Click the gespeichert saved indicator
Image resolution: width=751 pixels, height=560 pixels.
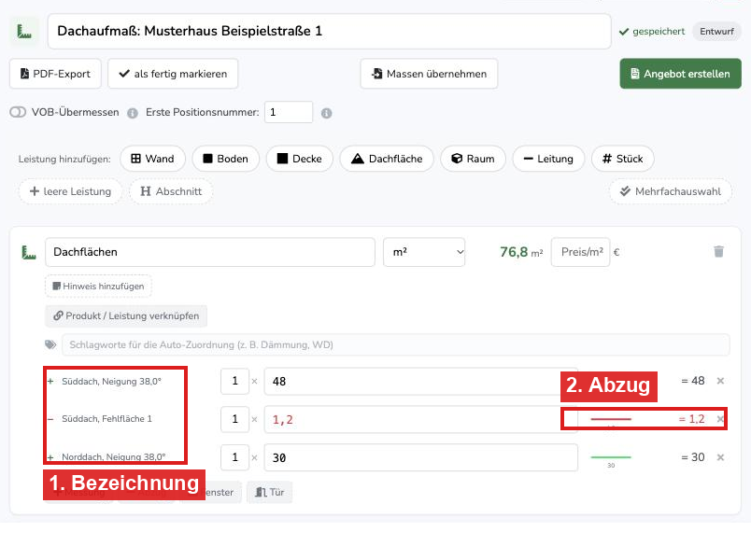coord(652,32)
